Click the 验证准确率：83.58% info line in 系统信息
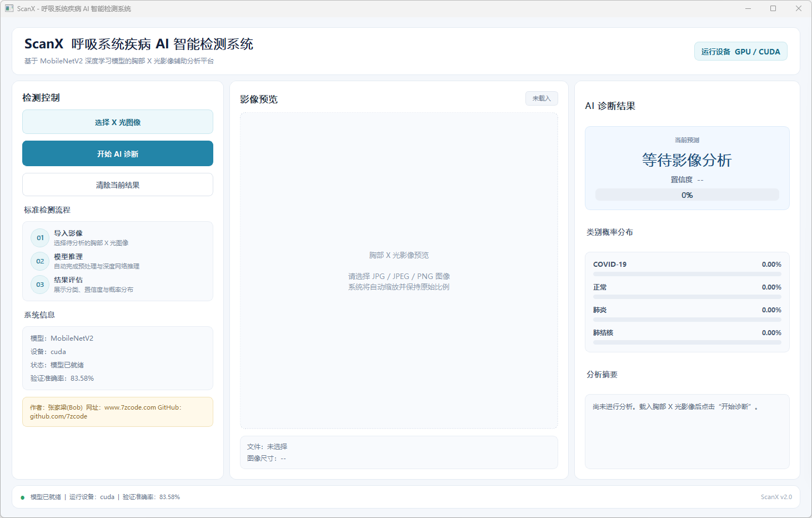This screenshot has width=812, height=518. 62,378
